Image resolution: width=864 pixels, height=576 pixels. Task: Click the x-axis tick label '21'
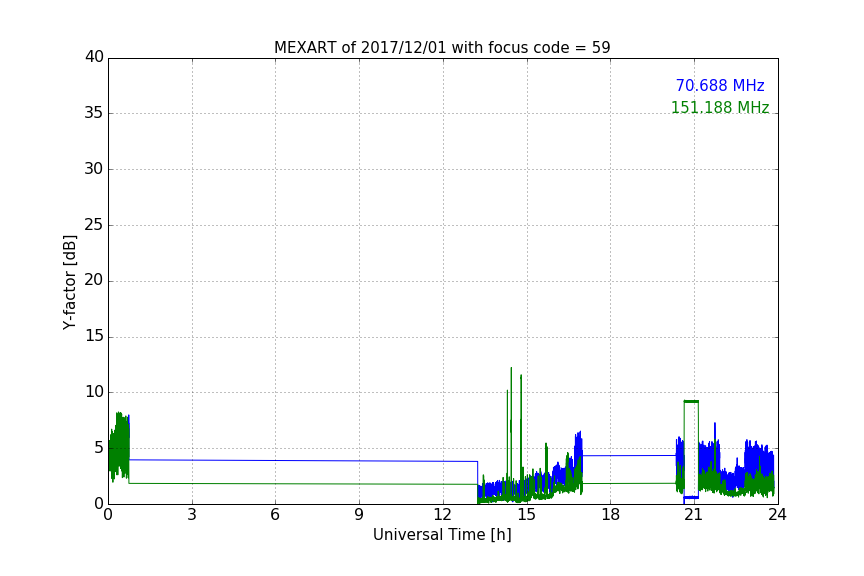pos(694,515)
